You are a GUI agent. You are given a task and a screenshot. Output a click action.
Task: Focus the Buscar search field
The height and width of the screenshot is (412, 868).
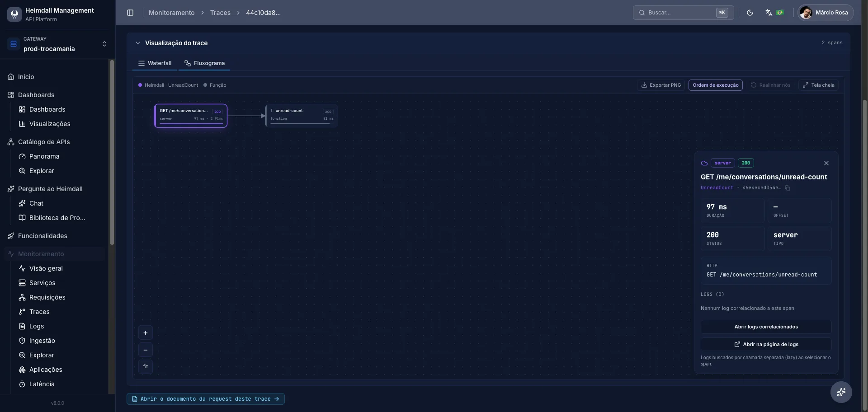click(x=683, y=13)
